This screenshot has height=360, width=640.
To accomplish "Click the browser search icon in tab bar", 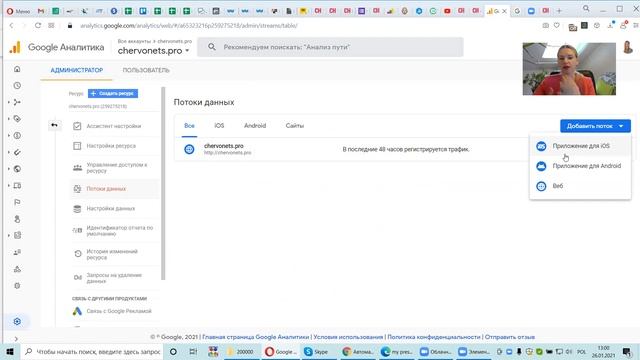I will tap(586, 9).
